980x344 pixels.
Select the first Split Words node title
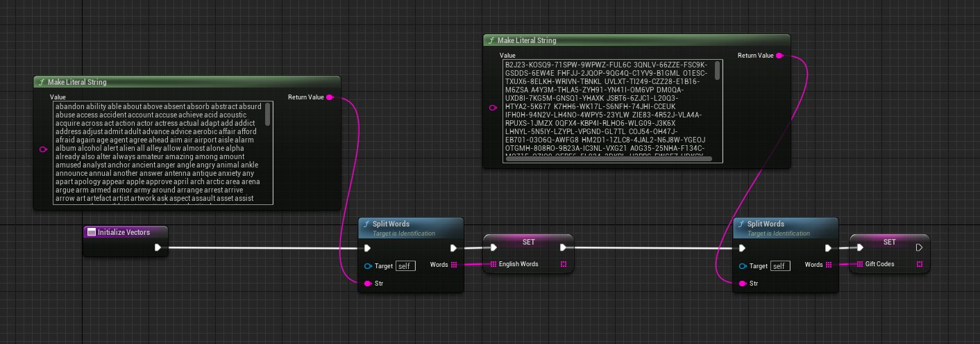coord(391,224)
